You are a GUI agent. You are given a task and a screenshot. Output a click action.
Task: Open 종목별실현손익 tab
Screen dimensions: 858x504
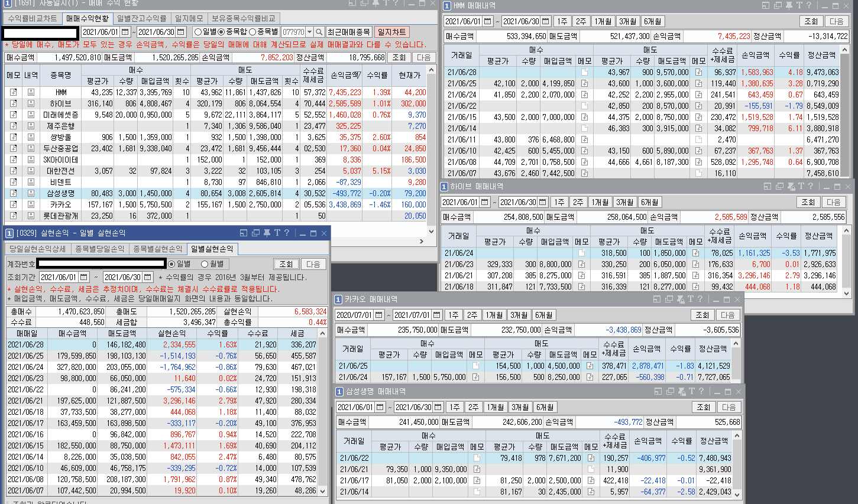click(157, 249)
